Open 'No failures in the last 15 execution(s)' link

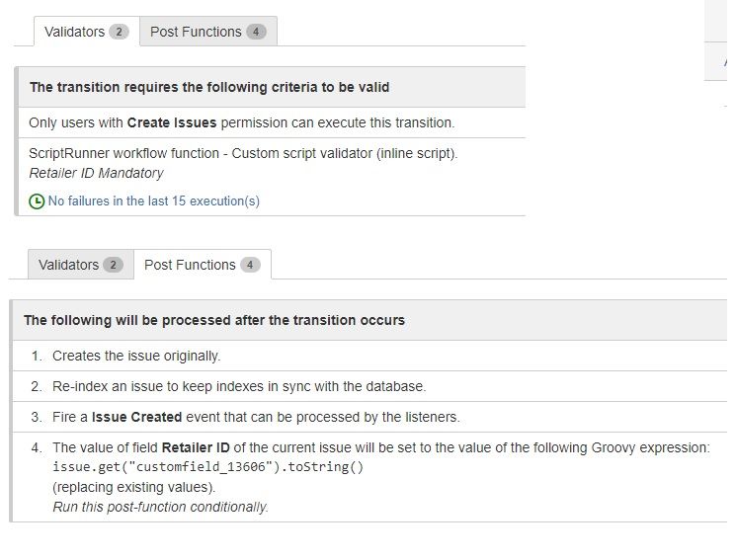153,201
